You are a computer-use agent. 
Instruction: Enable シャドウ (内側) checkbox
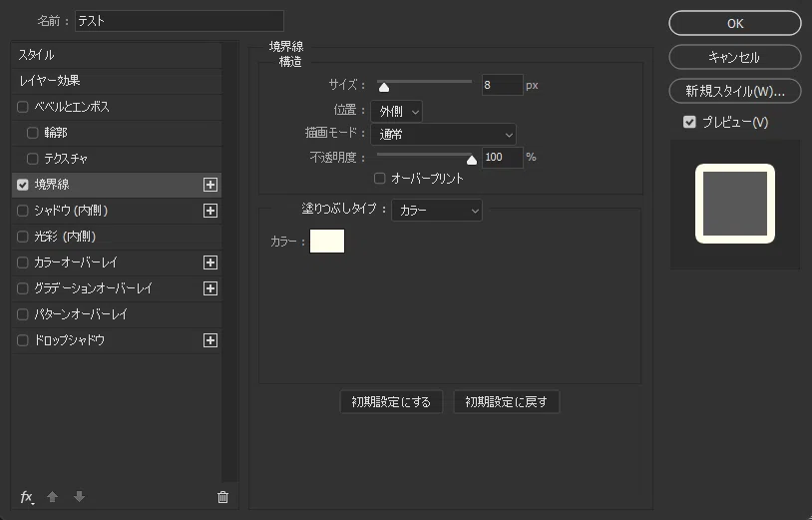22,211
